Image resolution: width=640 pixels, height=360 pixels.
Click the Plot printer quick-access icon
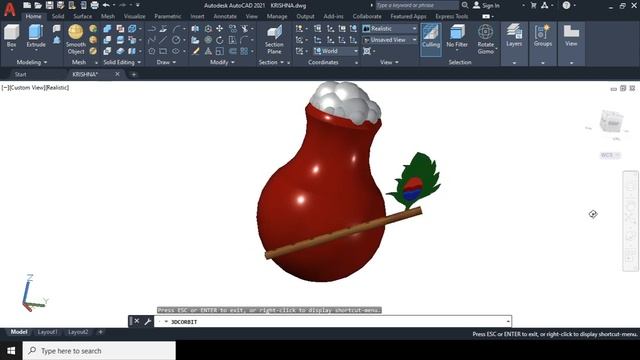[94, 5]
